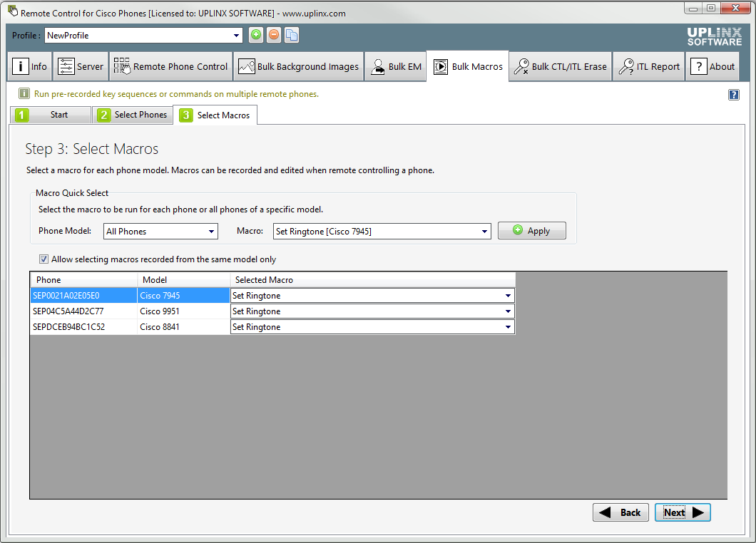Click the Cisco 9951 model cell
The width and height of the screenshot is (756, 543).
tap(184, 311)
